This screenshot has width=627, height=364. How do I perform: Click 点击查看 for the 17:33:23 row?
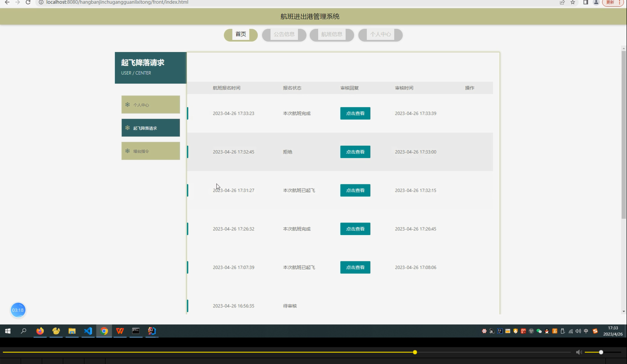coord(355,113)
